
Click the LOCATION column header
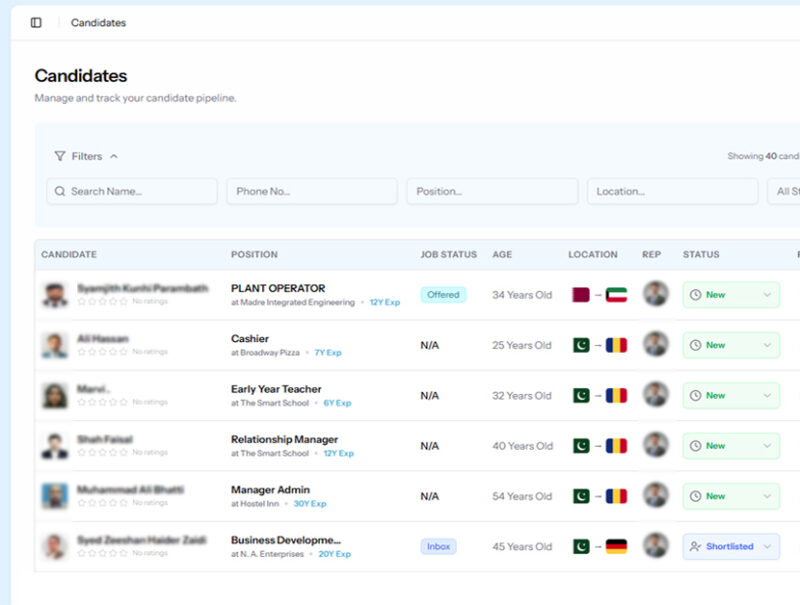[x=593, y=255]
